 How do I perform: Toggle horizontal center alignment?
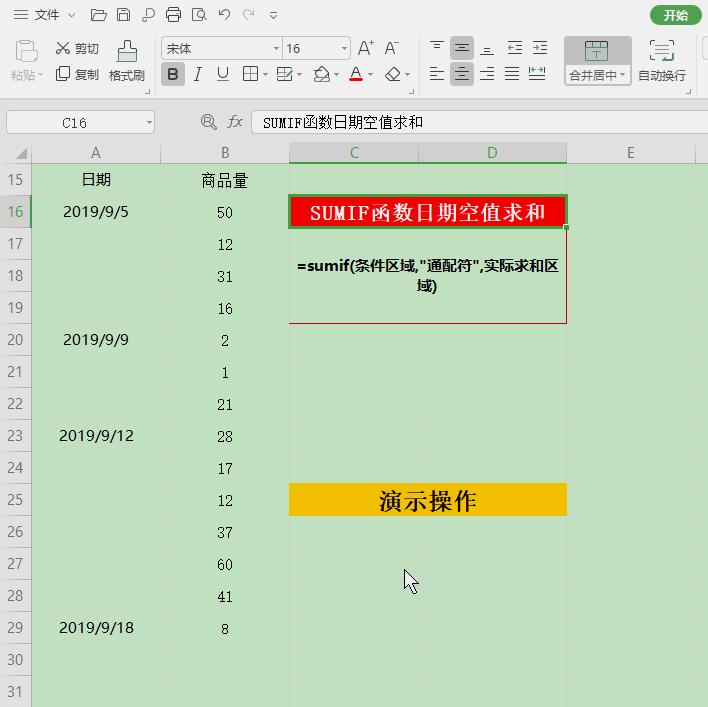tap(461, 74)
